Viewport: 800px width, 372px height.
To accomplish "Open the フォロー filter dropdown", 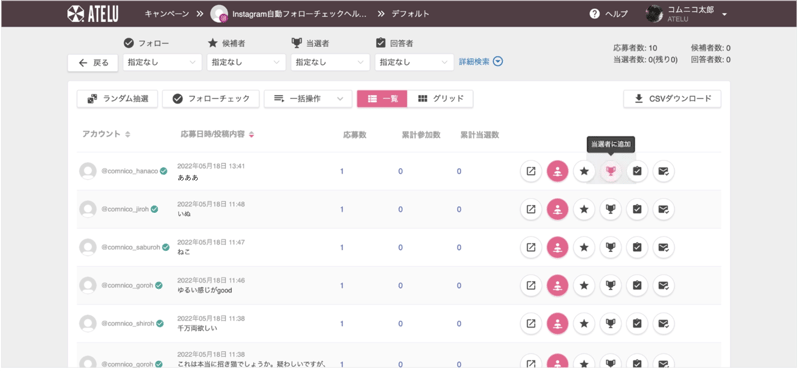I will click(162, 62).
